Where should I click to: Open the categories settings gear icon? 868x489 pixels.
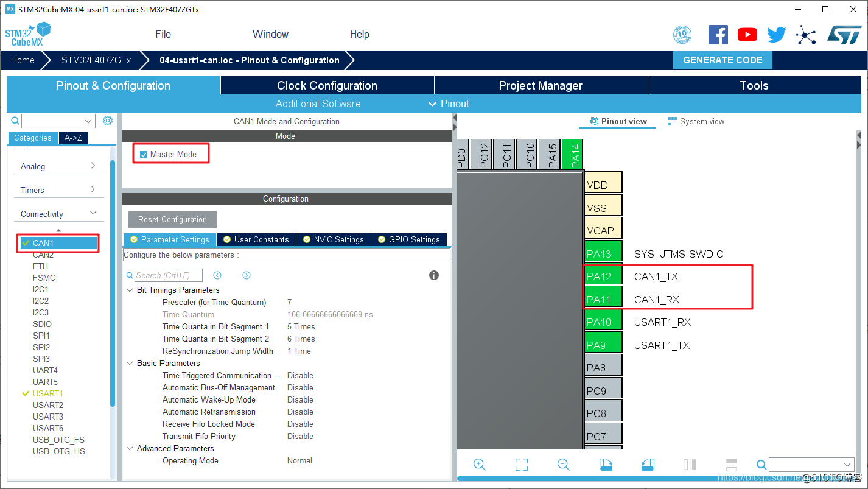[108, 121]
